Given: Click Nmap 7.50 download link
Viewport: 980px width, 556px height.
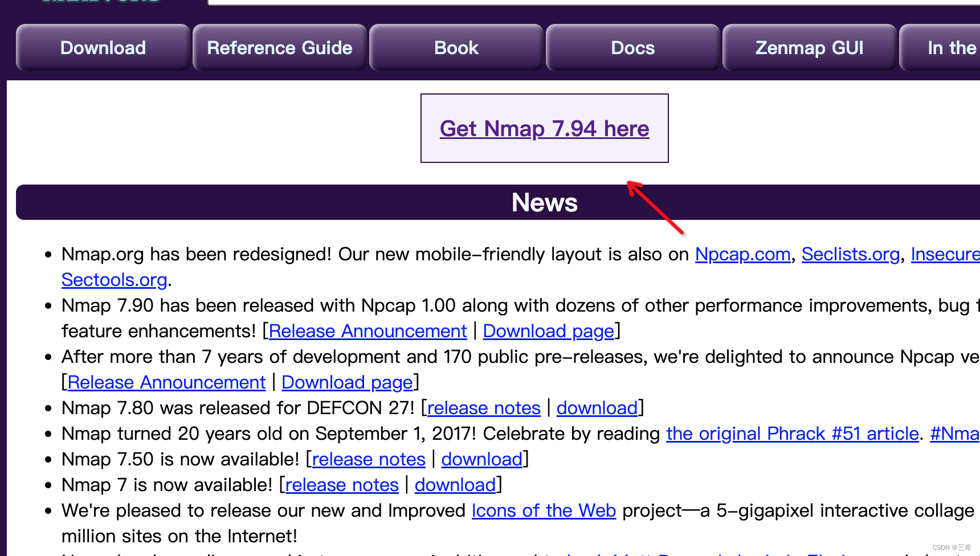Looking at the screenshot, I should 482,459.
